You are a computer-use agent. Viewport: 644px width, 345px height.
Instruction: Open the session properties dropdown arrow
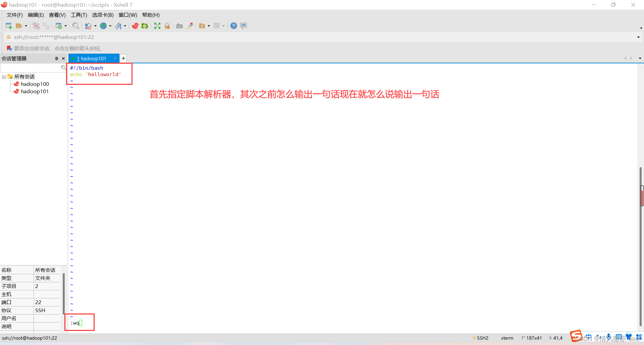coord(66,26)
